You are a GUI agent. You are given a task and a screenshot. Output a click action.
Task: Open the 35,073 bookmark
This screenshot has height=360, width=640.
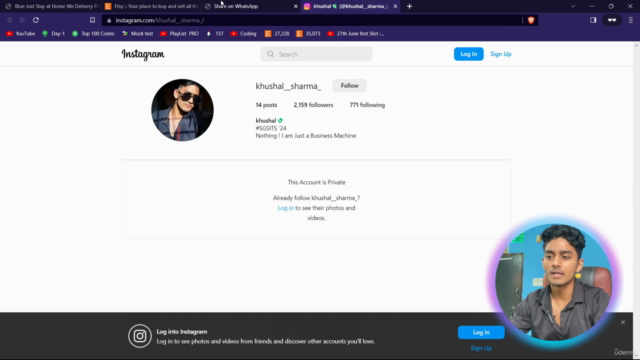point(308,33)
